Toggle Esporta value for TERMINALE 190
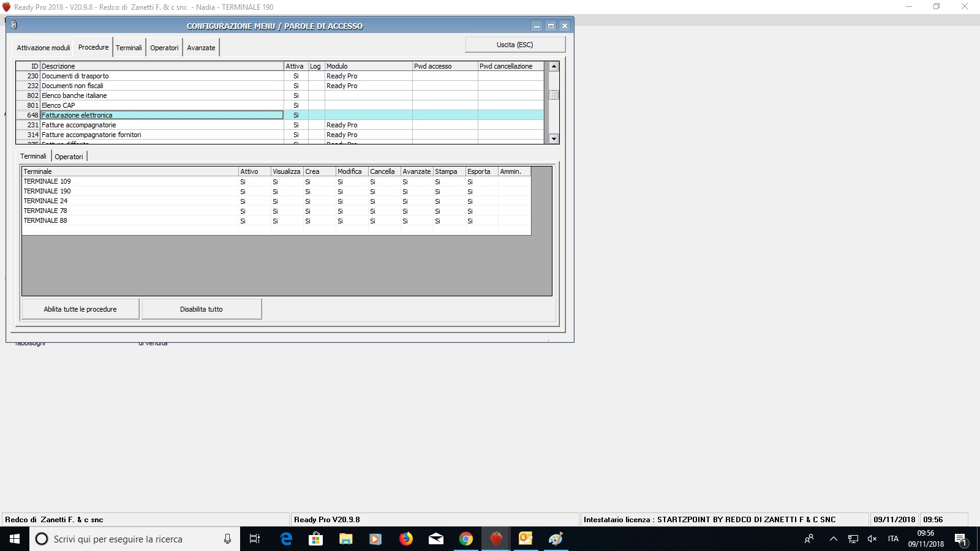The height and width of the screenshot is (551, 980). [481, 192]
